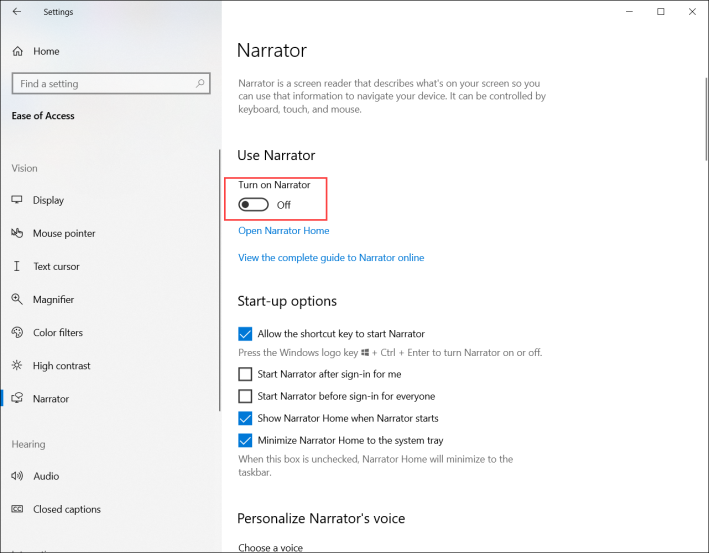Click the Narrator sidebar icon

click(x=17, y=398)
